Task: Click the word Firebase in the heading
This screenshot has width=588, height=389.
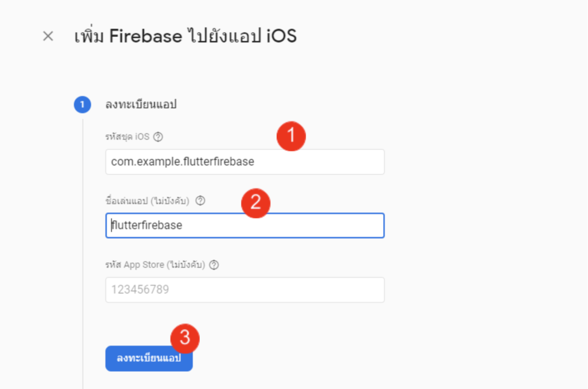Action: [x=145, y=36]
